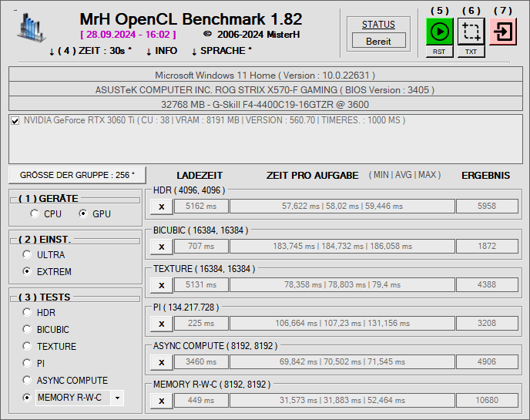This screenshot has height=420, width=530.
Task: Select the HDR test radio button
Action: tap(27, 312)
